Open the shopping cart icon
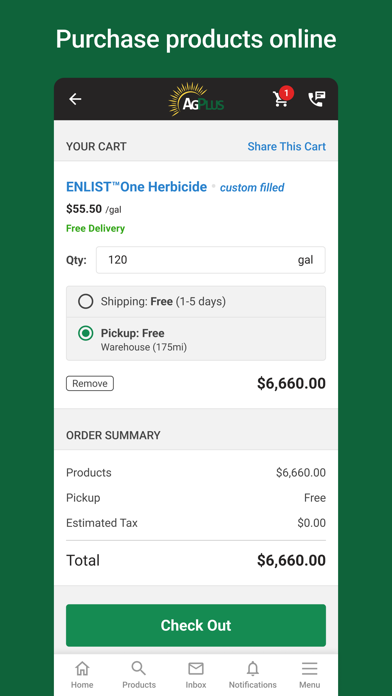Viewport: 392px width, 696px height. pos(281,99)
